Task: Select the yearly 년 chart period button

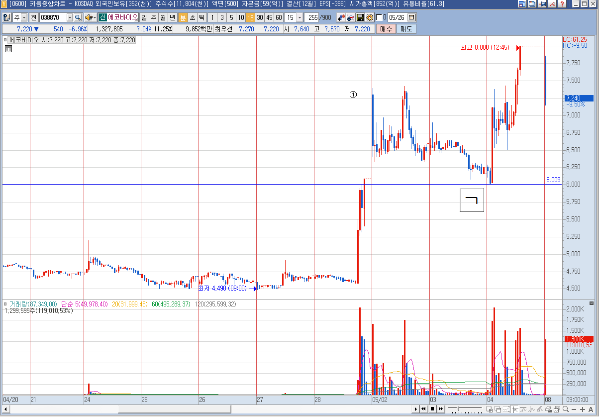Action: 172,18
